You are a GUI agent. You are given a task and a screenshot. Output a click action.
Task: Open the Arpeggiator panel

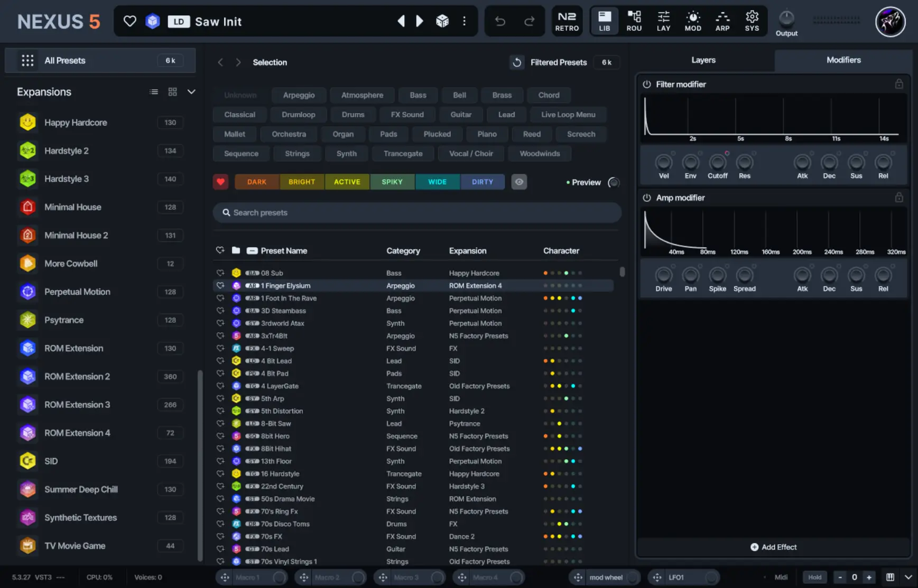tap(722, 21)
